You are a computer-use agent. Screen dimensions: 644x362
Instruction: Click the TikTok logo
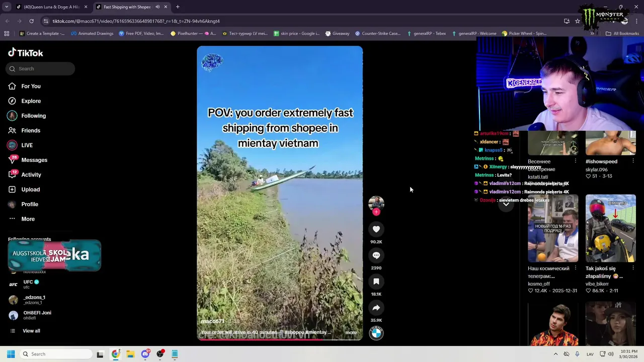26,53
